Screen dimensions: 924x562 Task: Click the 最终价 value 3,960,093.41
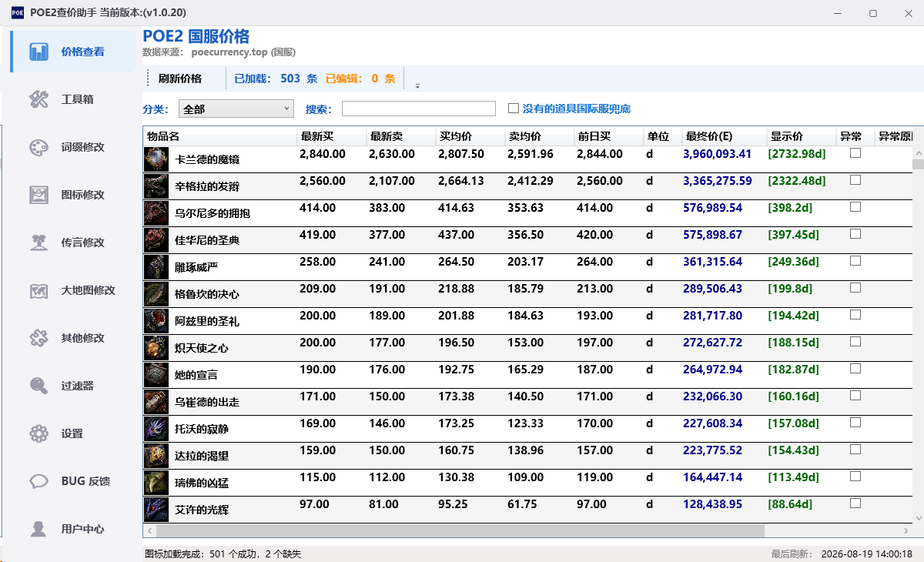click(x=717, y=154)
